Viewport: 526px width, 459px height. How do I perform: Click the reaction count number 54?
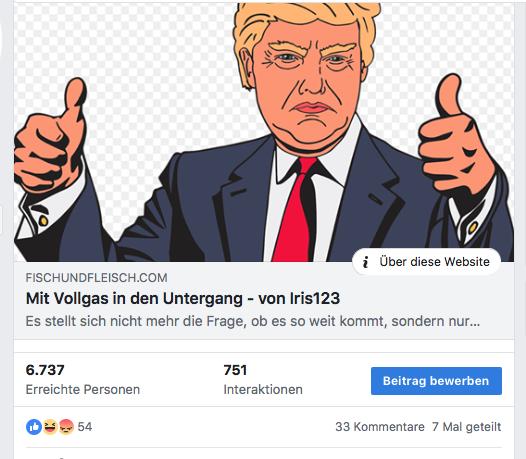[85, 427]
